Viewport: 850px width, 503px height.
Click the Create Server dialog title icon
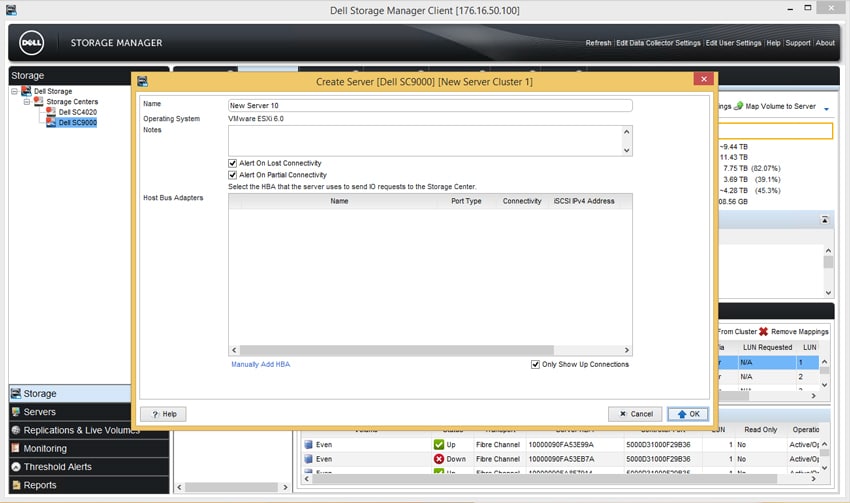143,81
